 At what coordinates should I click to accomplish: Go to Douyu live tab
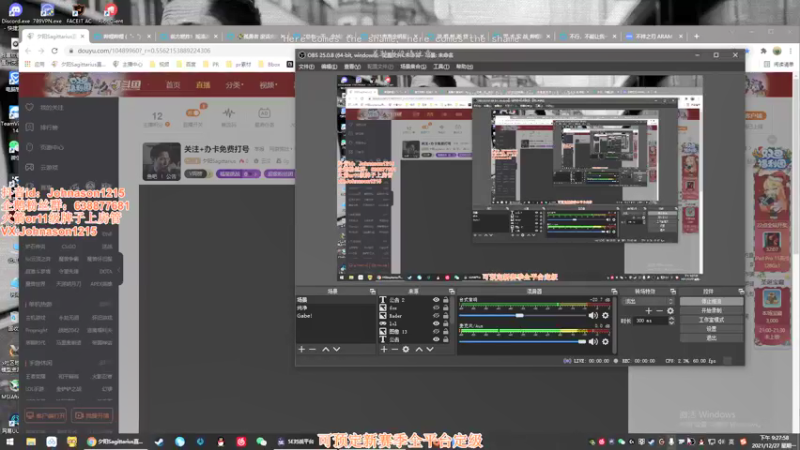click(x=203, y=85)
